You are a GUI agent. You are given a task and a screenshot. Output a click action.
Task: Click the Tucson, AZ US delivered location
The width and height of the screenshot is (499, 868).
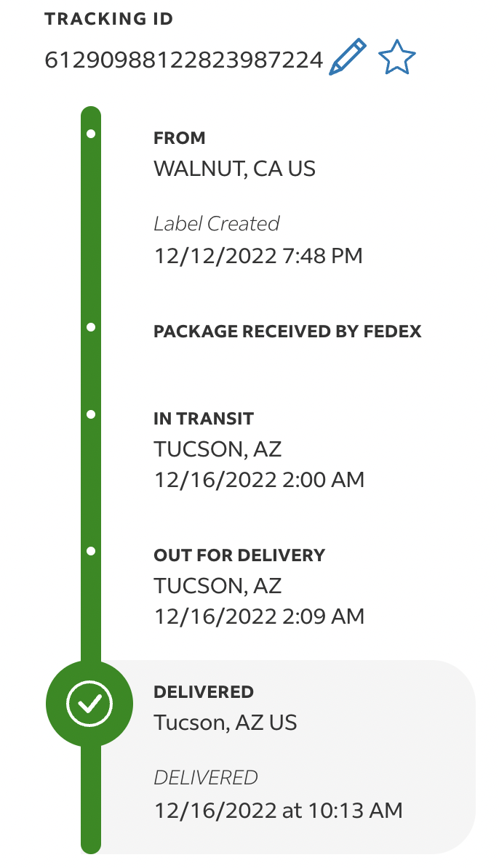[x=225, y=723]
